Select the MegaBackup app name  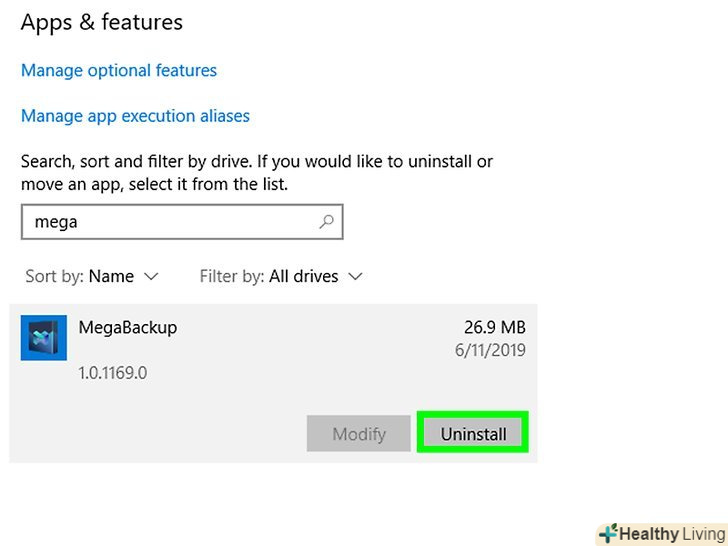point(127,327)
